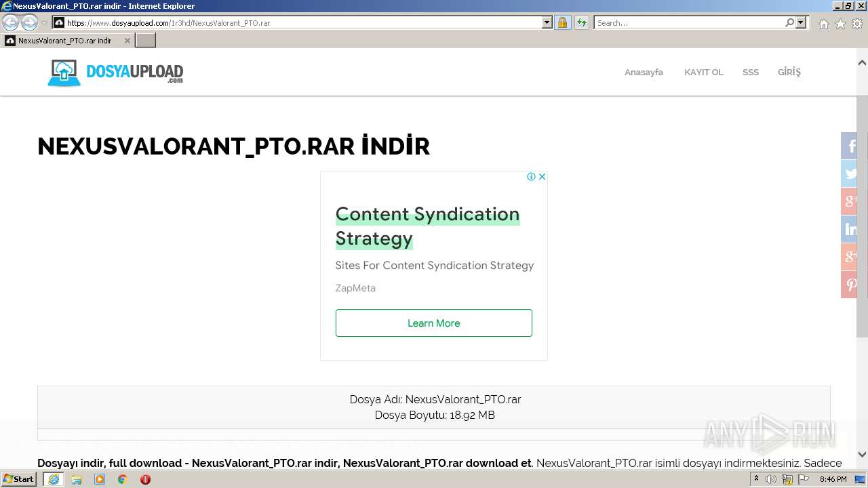Image resolution: width=868 pixels, height=488 pixels.
Task: Open the 8:46 PM clock
Action: tap(833, 479)
